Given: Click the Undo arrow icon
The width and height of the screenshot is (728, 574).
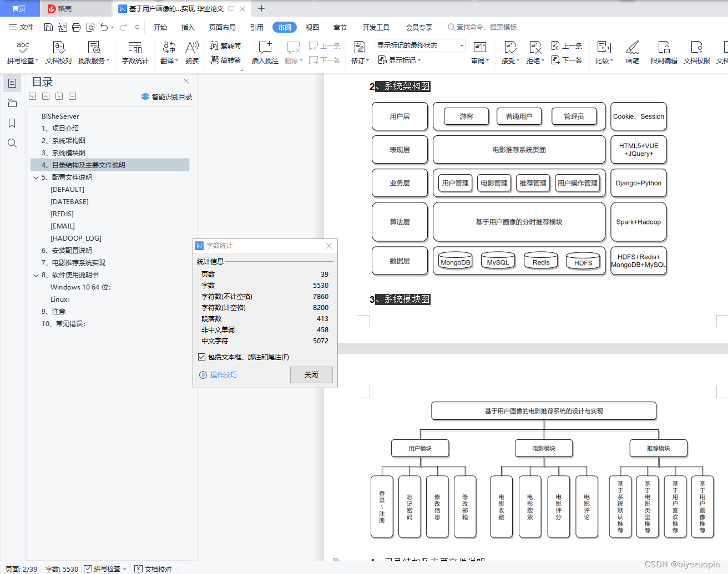Looking at the screenshot, I should [x=104, y=27].
